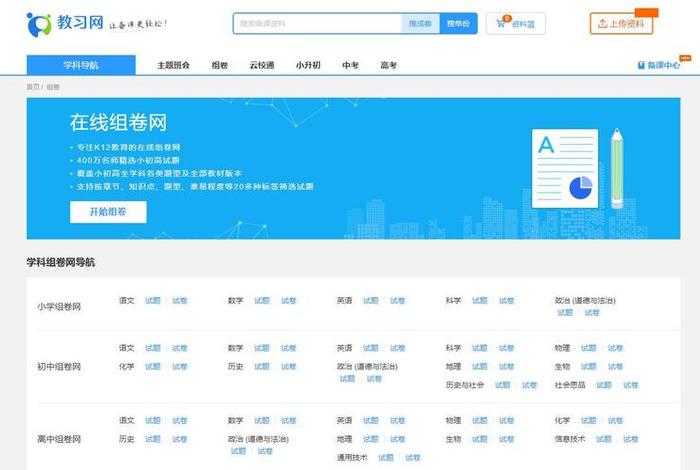This screenshot has height=470, width=700.
Task: Click the 搜成套 search button
Action: coord(421,24)
